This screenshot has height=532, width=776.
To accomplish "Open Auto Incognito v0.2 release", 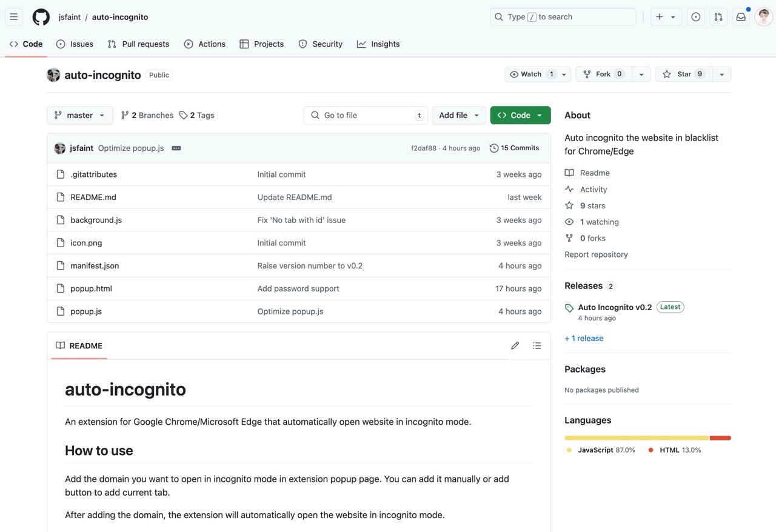I will (x=615, y=307).
